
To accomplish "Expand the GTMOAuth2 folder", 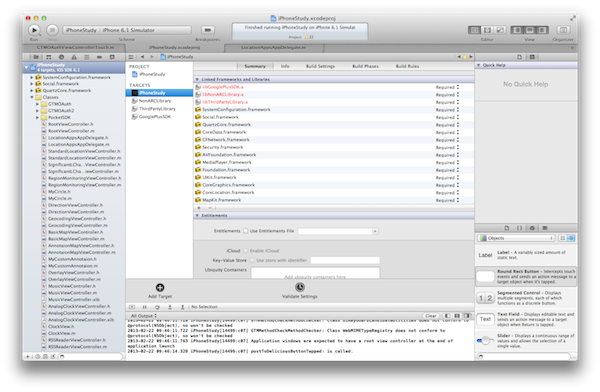I will [38, 111].
